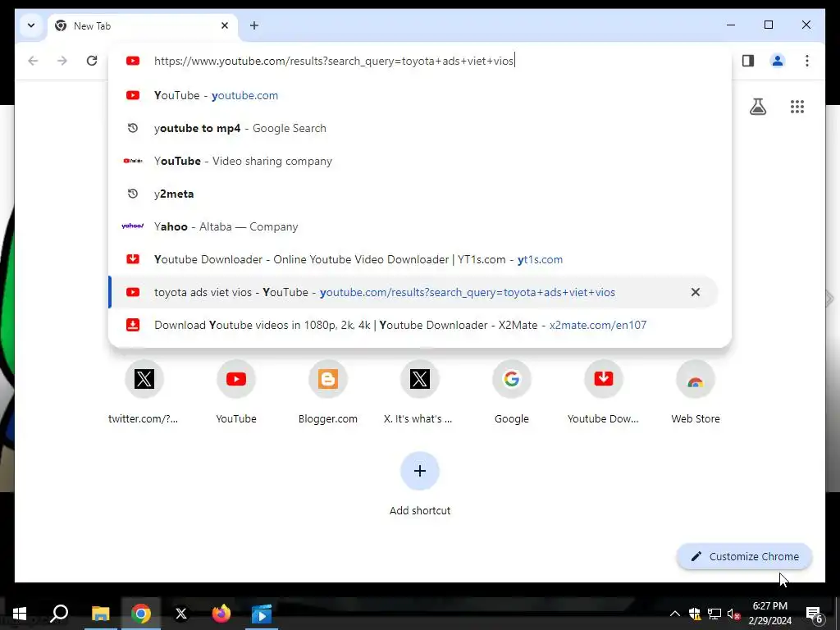Screen dimensions: 840x630
Task: Open Search Labs flask icon
Action: 757,107
